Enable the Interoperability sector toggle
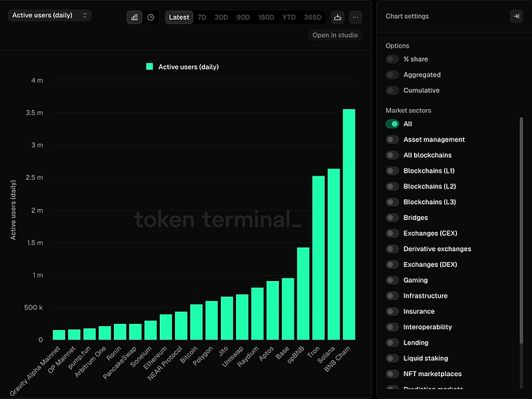Viewport: 532px width, 399px height. coord(392,327)
